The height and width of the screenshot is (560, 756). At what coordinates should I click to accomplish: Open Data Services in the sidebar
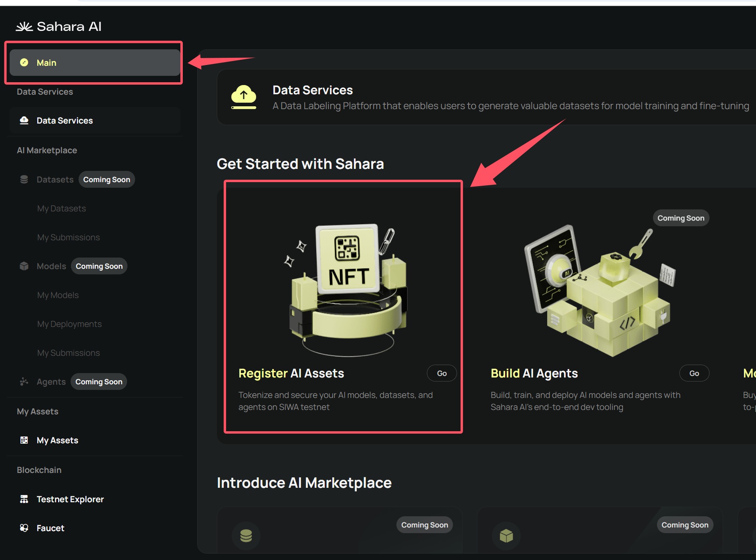[x=95, y=120]
